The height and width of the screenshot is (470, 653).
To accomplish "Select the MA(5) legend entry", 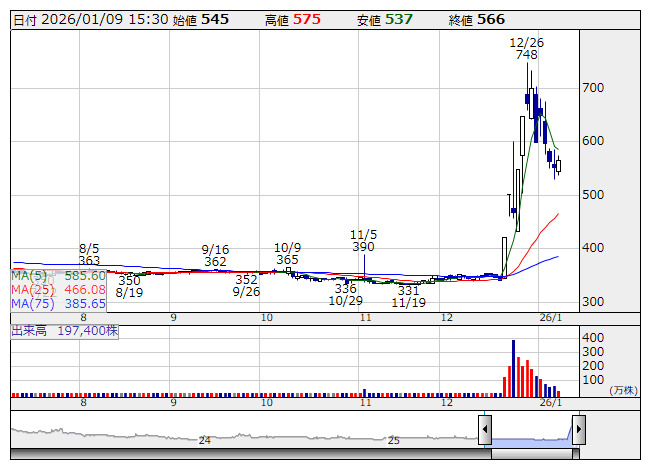I will pos(58,275).
